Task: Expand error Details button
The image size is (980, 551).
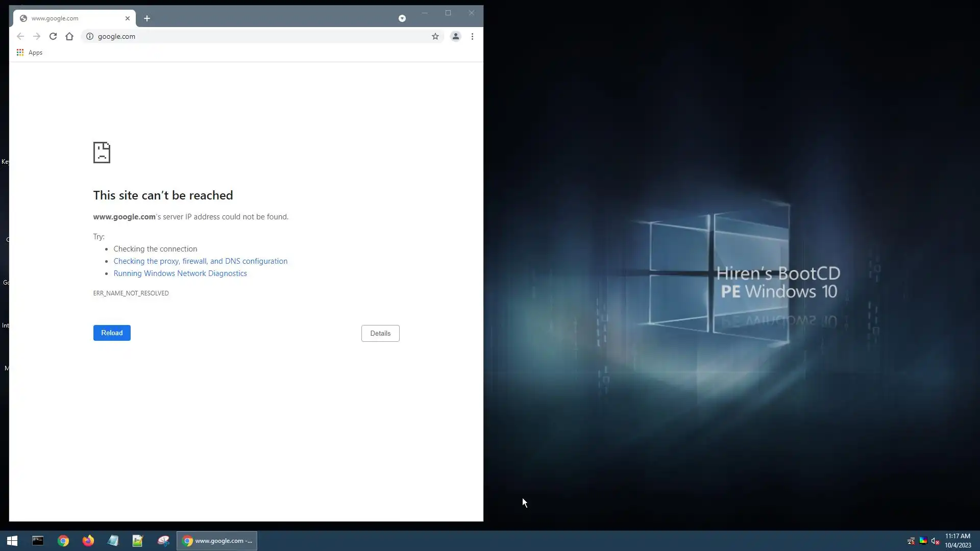Action: coord(380,333)
